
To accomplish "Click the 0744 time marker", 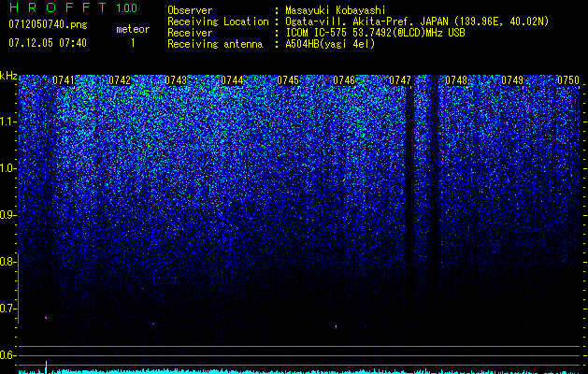I will 232,80.
